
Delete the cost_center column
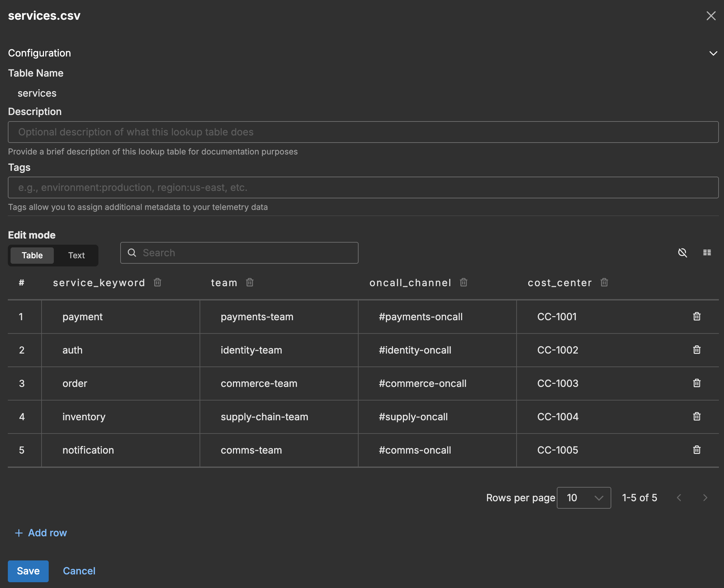click(x=604, y=282)
